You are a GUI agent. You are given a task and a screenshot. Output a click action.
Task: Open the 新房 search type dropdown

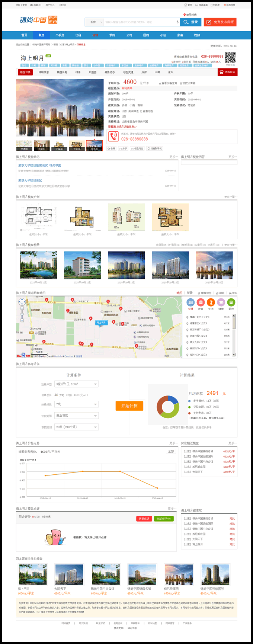click(x=95, y=22)
